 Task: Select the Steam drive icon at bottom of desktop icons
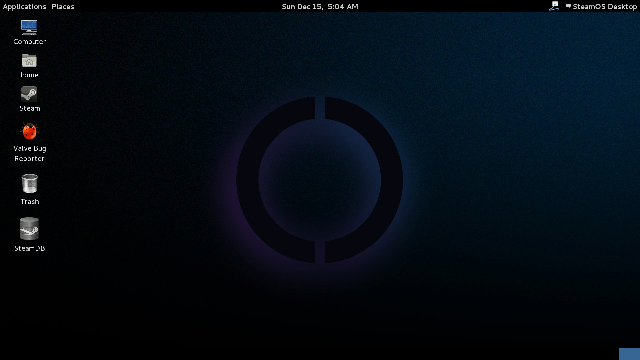point(29,229)
